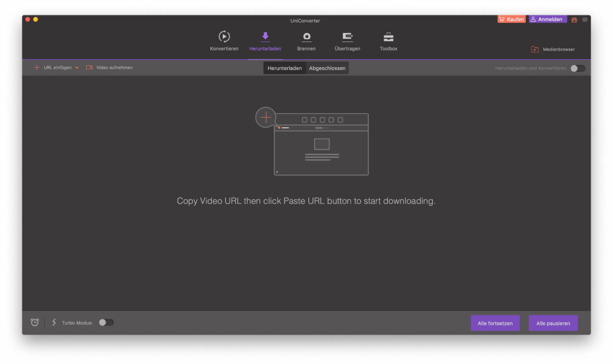Click the Medienbrowser icon
613x364 pixels.
coord(535,49)
